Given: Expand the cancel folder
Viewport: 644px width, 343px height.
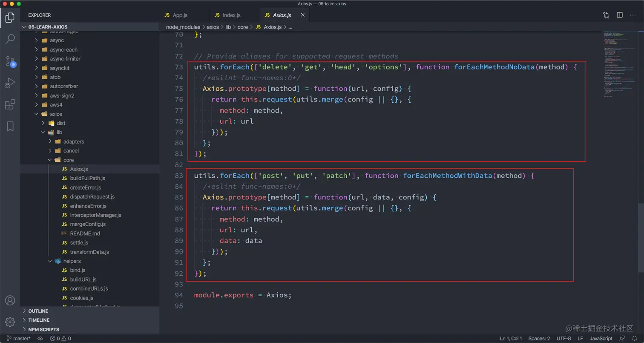Looking at the screenshot, I should coord(90,151).
